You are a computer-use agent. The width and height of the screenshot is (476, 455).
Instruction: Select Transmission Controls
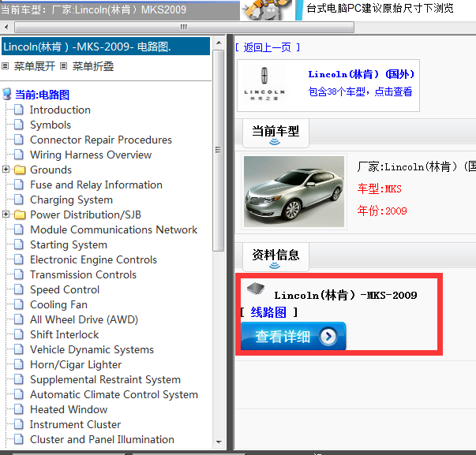point(83,274)
